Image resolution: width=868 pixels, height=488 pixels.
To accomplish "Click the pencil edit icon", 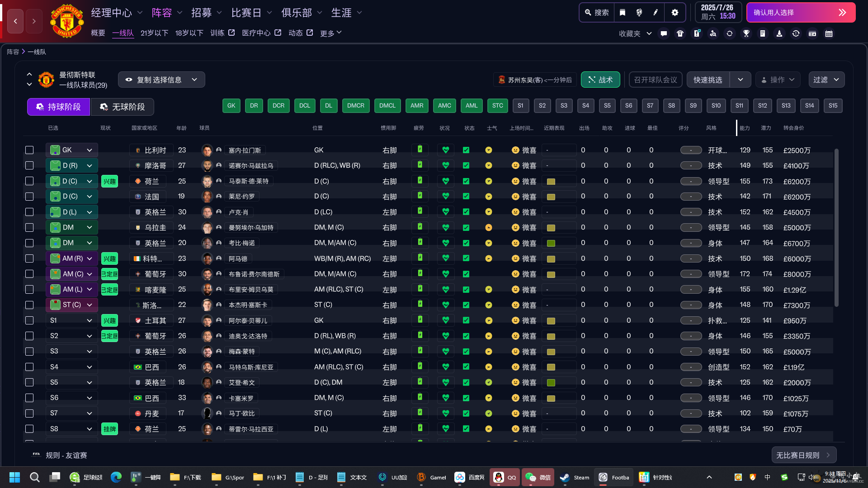I will pyautogui.click(x=656, y=13).
